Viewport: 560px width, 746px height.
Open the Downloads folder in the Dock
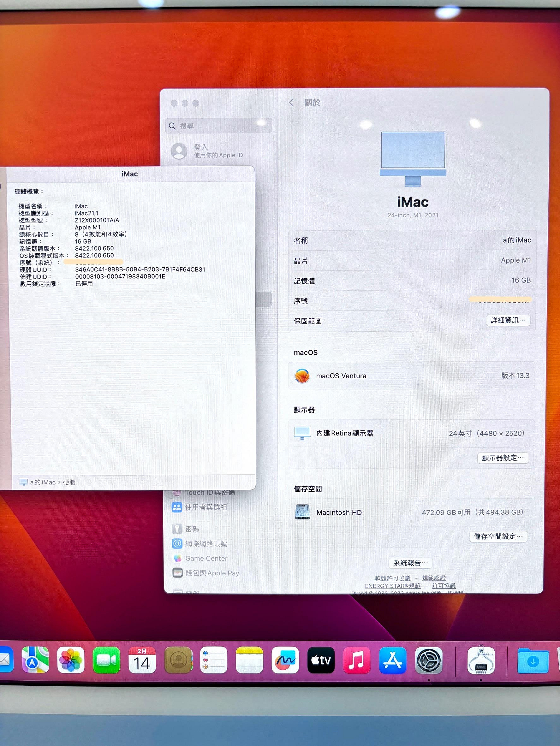coord(533,661)
